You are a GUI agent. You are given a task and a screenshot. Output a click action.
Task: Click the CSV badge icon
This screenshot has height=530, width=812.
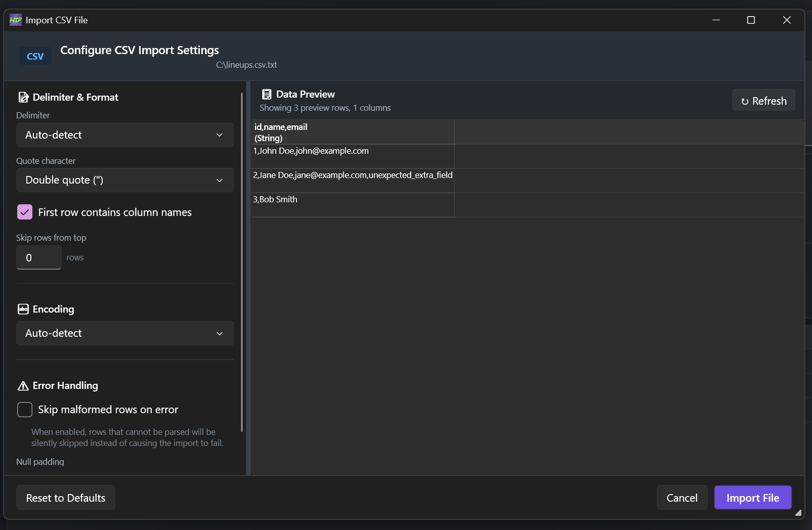coord(35,56)
